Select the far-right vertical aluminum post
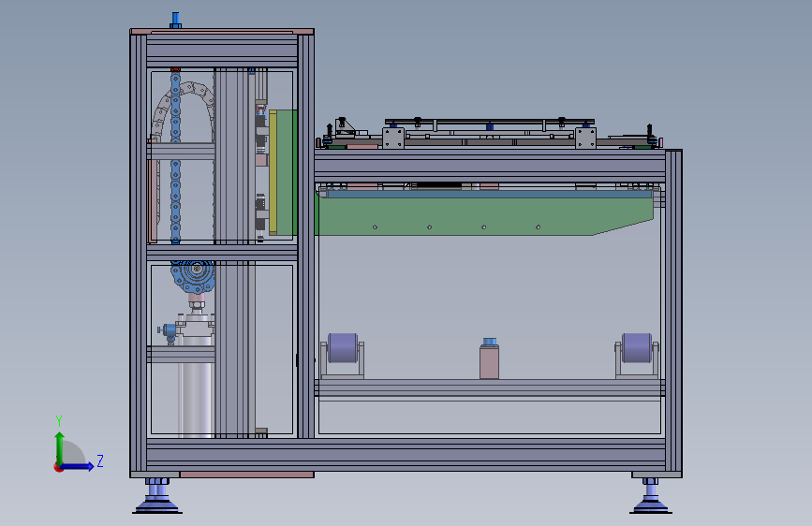This screenshot has height=526, width=812. tap(673, 310)
